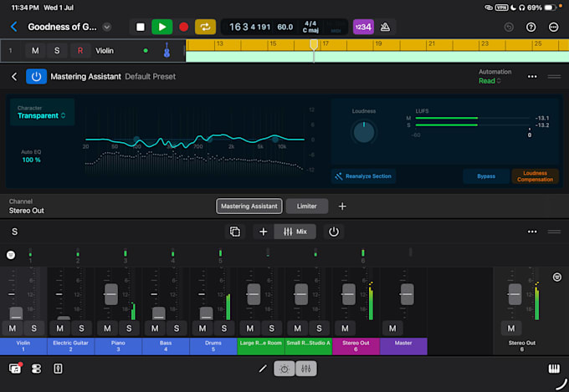Go back using the blue project arrow
This screenshot has height=392, width=569.
(x=14, y=27)
